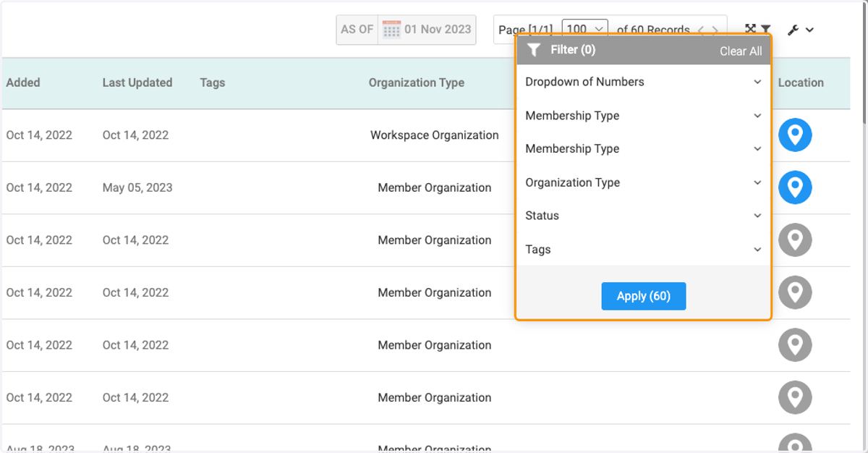Expand the Status filter

coord(644,216)
